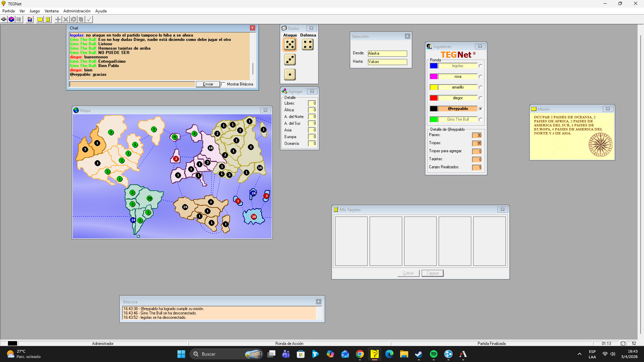Open the Juego menu
Viewport: 644px width, 362px height.
tap(35, 11)
